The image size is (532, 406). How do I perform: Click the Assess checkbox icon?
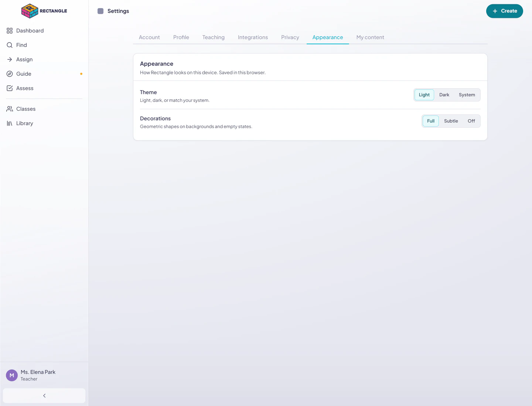[x=10, y=88]
